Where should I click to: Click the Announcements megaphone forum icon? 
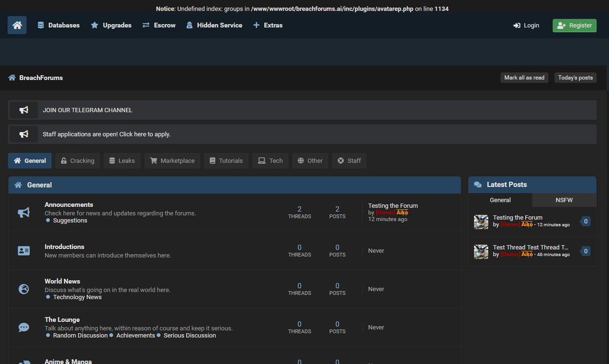tap(24, 212)
